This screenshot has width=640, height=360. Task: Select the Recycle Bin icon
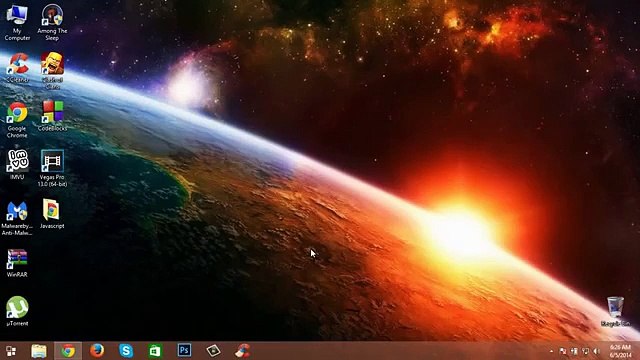pyautogui.click(x=616, y=311)
